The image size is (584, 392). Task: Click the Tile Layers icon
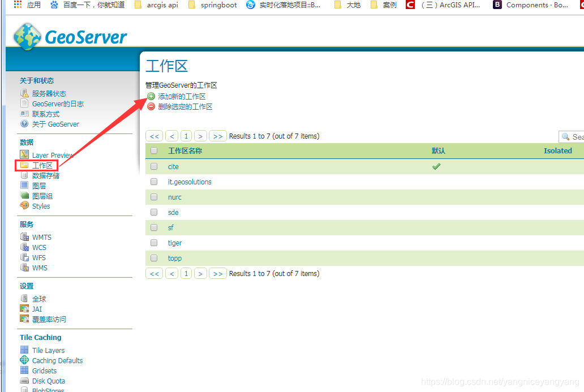coord(24,350)
